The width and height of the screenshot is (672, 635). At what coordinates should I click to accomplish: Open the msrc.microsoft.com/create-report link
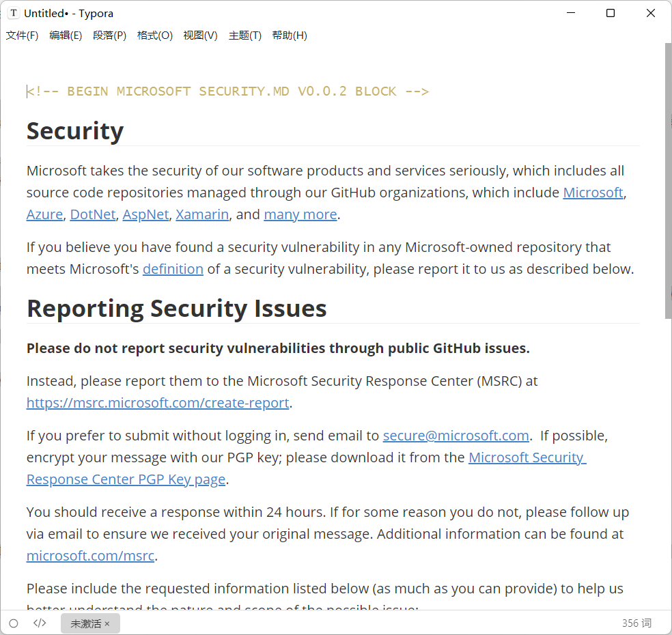[x=158, y=404]
